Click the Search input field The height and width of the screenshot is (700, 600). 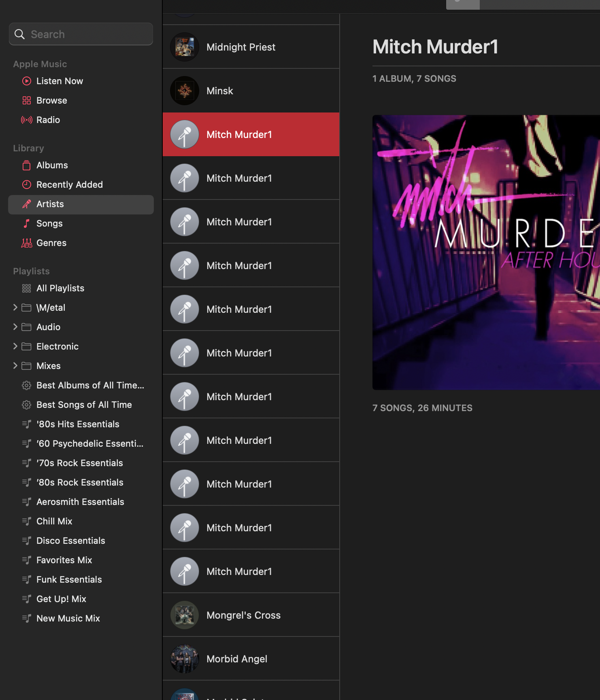point(81,34)
